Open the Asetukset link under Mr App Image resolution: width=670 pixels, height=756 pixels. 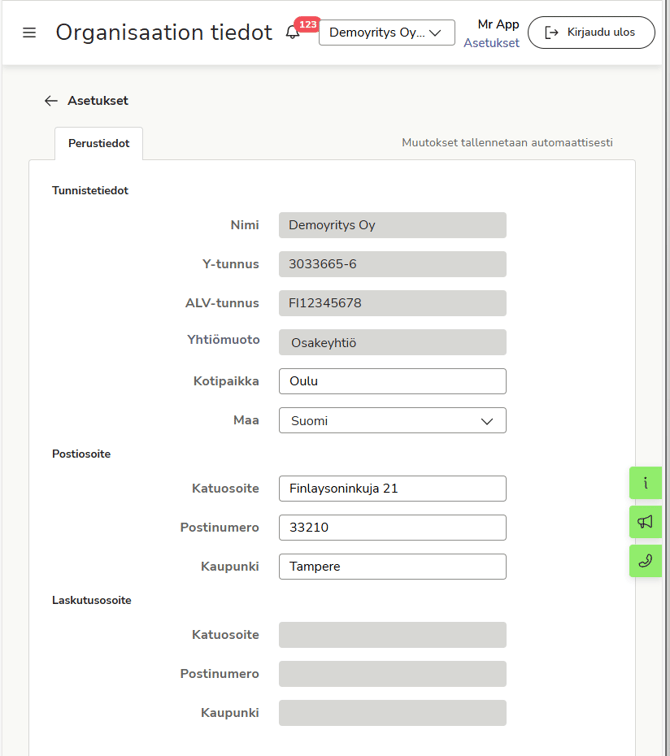[x=491, y=43]
